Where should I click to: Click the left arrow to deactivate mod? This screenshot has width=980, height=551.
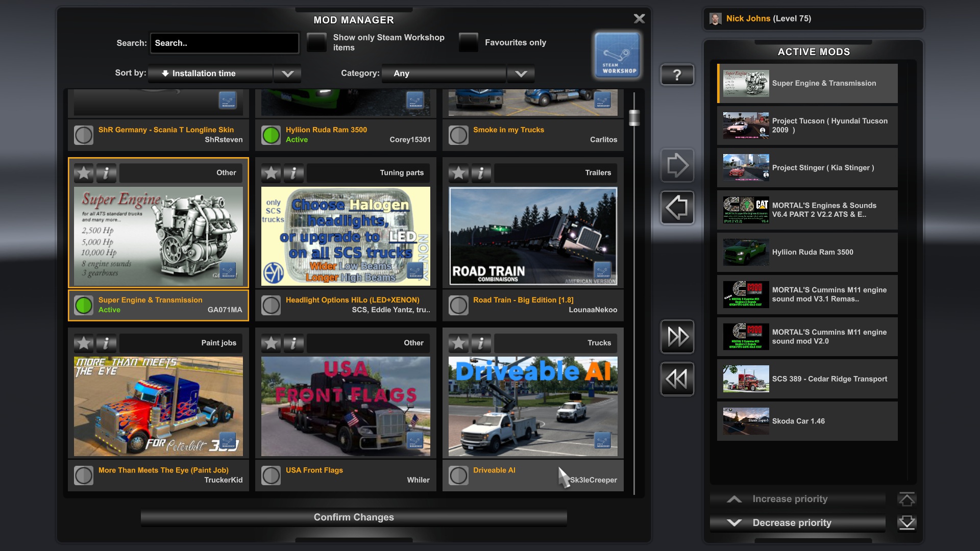tap(677, 208)
